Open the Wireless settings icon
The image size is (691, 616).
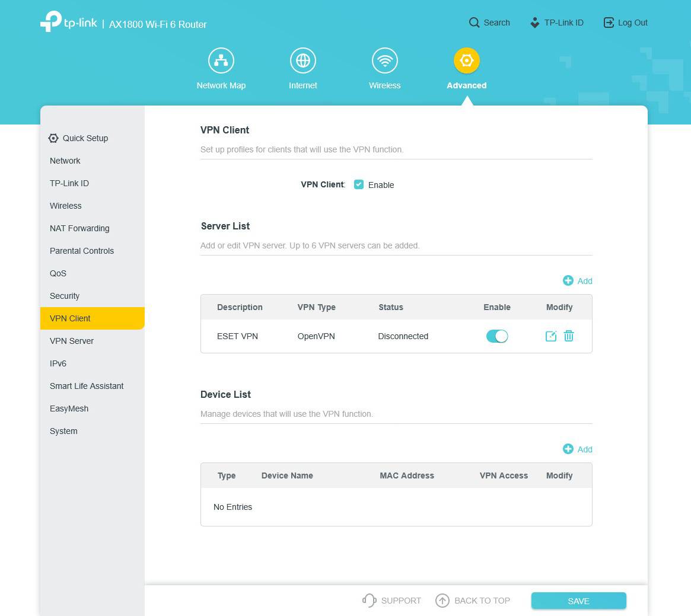tap(384, 60)
